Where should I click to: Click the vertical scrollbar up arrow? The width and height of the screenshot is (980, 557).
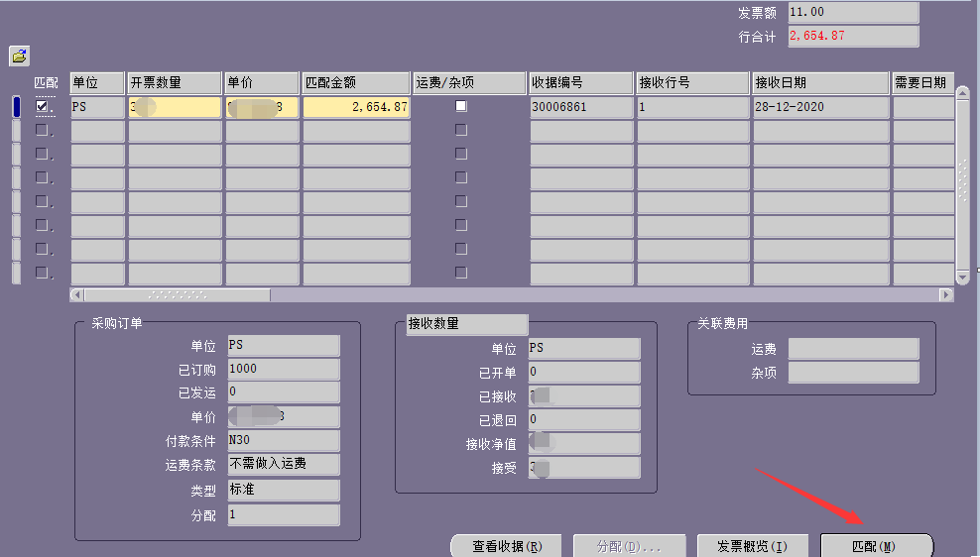coord(961,93)
